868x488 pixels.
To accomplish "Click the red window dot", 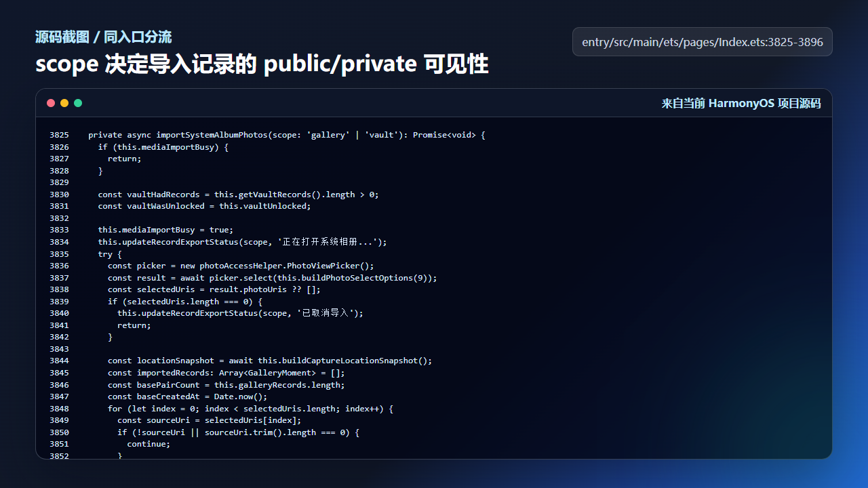I will 51,103.
